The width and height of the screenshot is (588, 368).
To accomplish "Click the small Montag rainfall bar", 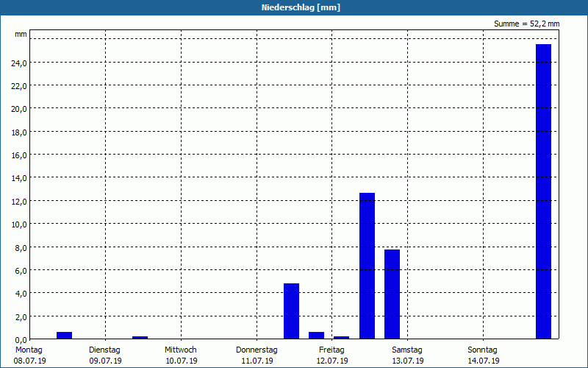I will pyautogui.click(x=64, y=336).
